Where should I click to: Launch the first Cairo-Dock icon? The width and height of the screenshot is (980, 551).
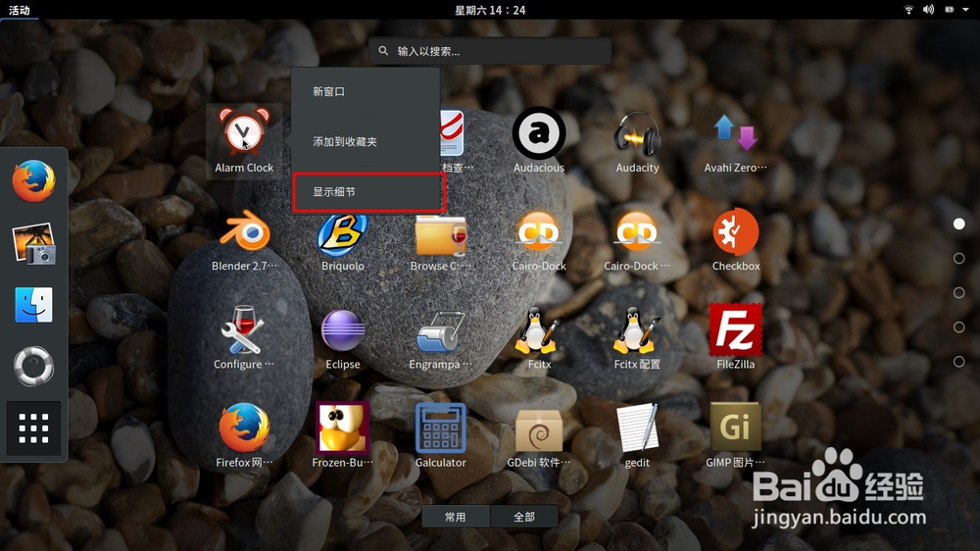pos(539,231)
